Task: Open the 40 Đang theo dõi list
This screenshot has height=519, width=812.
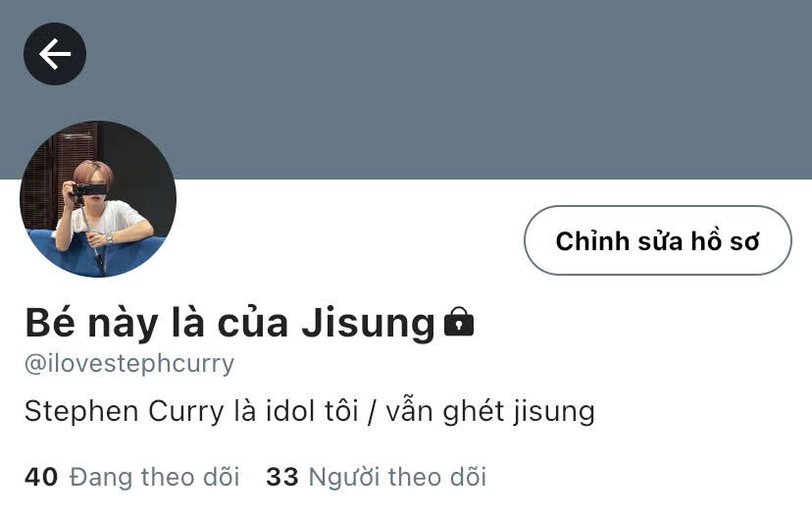Action: pos(132,477)
